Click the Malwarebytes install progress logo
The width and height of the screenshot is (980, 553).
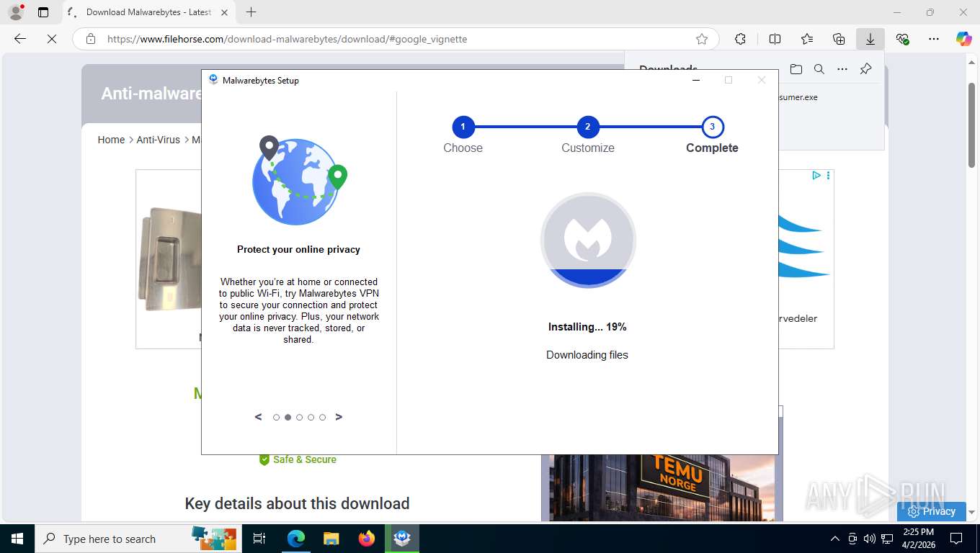(588, 240)
